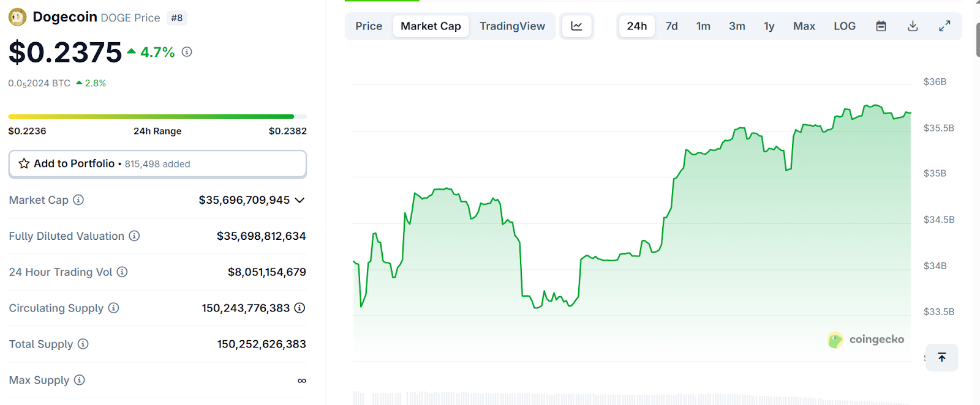980x405 pixels.
Task: Click the $34.5B axis label
Action: coord(939,219)
